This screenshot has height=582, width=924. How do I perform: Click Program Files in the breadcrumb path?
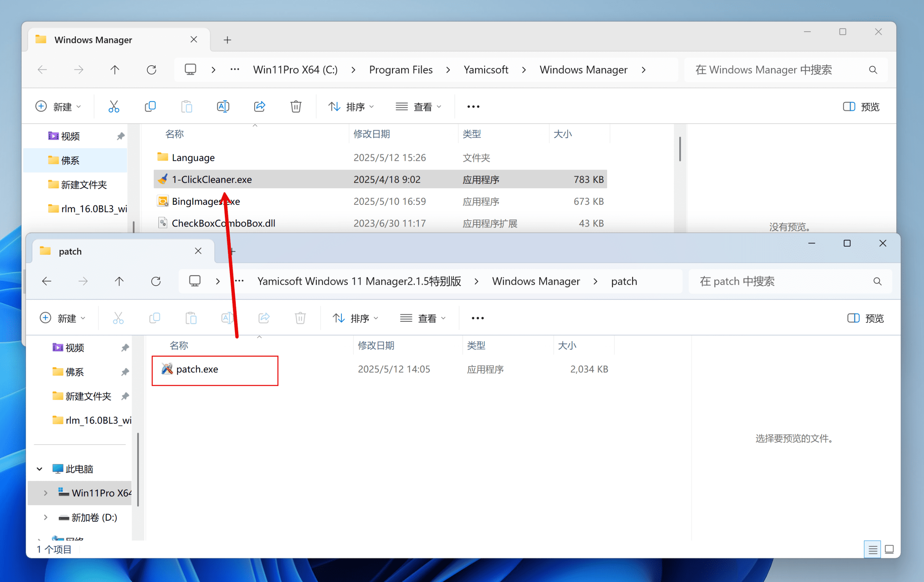click(400, 70)
